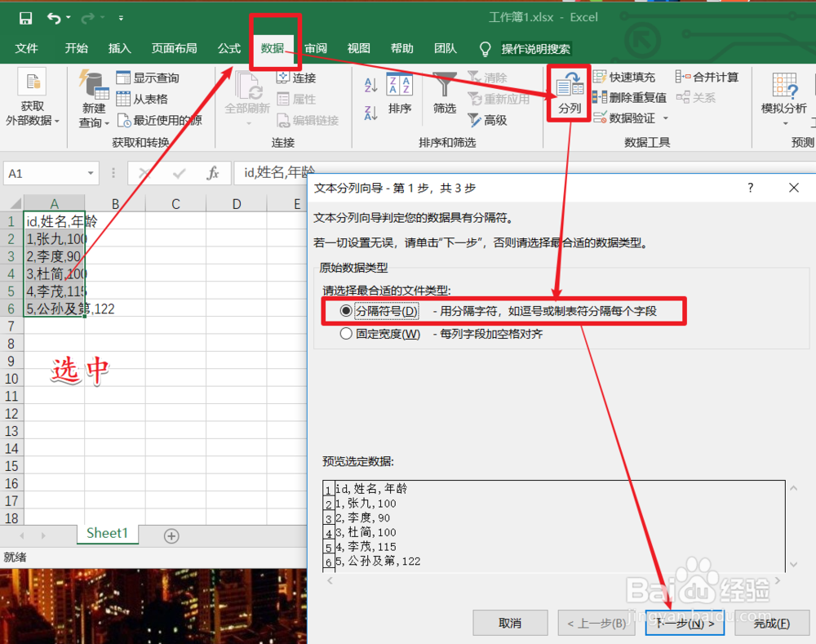Screen dimensions: 816x644
Task: Switch to the 公式 ribbon tab
Action: pyautogui.click(x=228, y=48)
